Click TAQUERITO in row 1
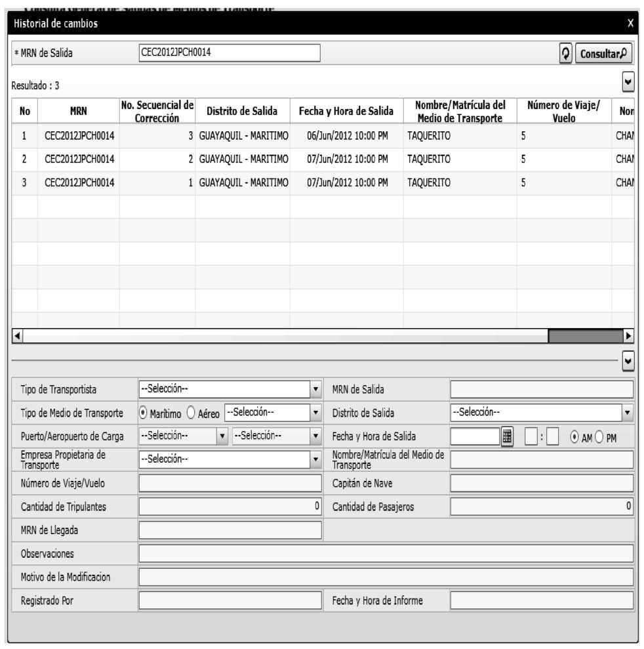644x649 pixels. 429,136
